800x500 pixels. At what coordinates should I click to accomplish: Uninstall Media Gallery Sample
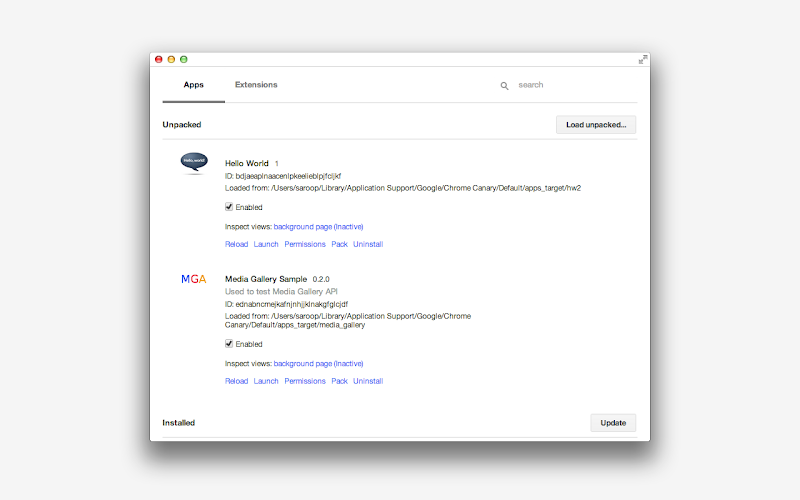(368, 381)
